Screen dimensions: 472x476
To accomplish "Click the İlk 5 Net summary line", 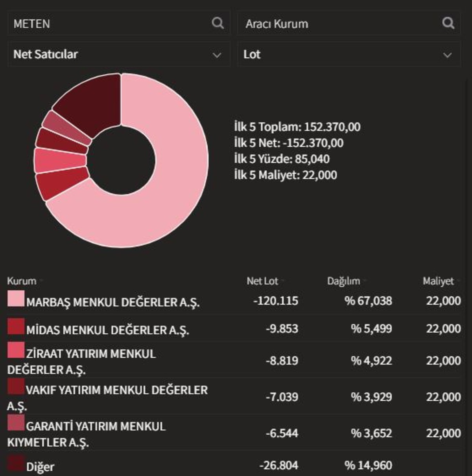I will (288, 143).
